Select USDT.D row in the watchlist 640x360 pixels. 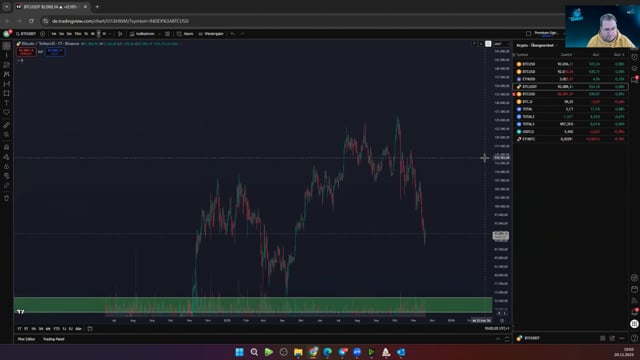tap(571, 132)
